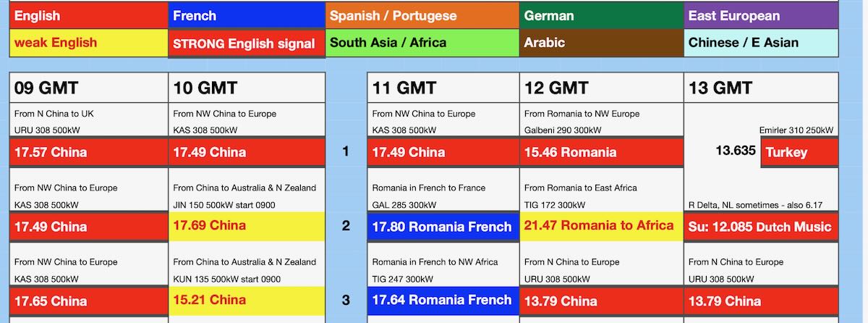The width and height of the screenshot is (868, 323).
Task: Click the red Turkey cell
Action: click(x=800, y=152)
